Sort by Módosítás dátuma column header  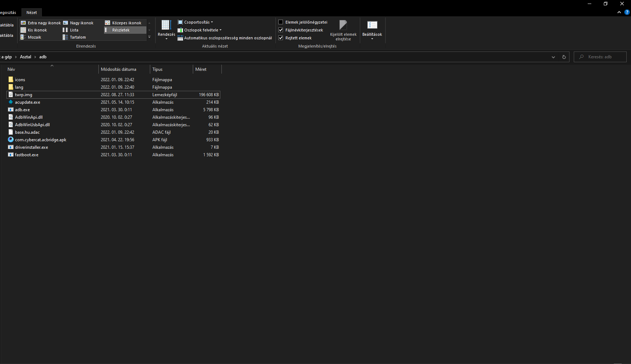119,69
